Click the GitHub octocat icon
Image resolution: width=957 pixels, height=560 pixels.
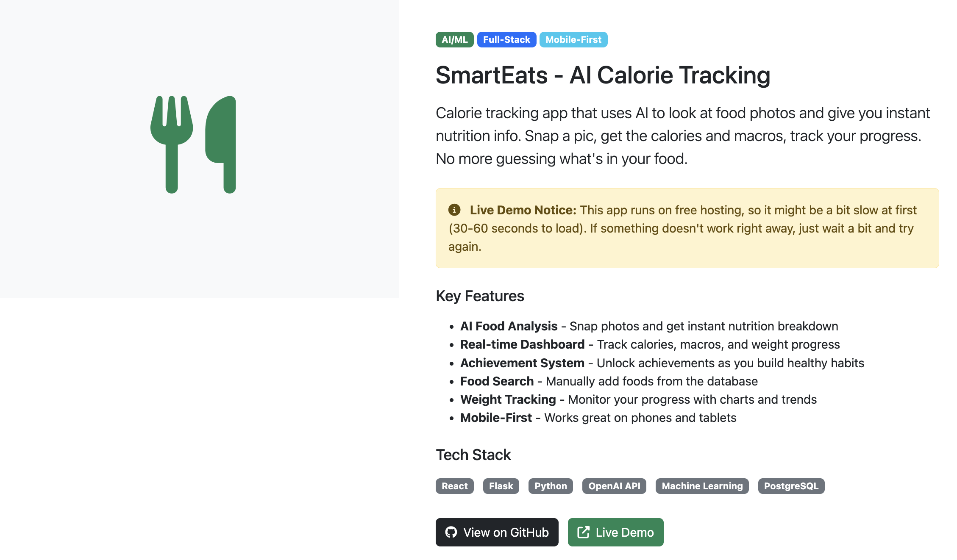coord(451,532)
